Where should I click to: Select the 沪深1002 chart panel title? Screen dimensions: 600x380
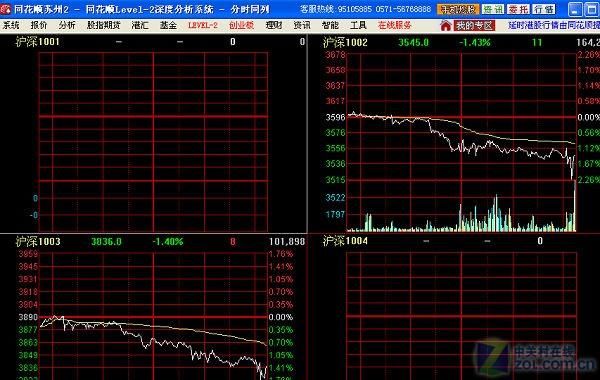pos(345,42)
